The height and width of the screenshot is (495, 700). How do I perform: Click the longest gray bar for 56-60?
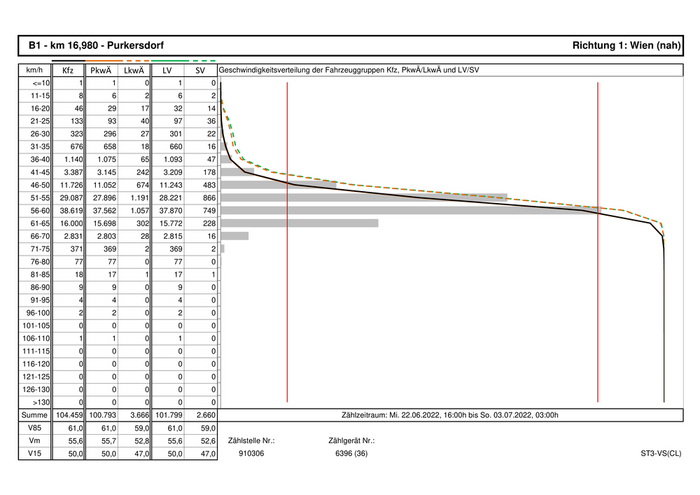tap(420, 210)
